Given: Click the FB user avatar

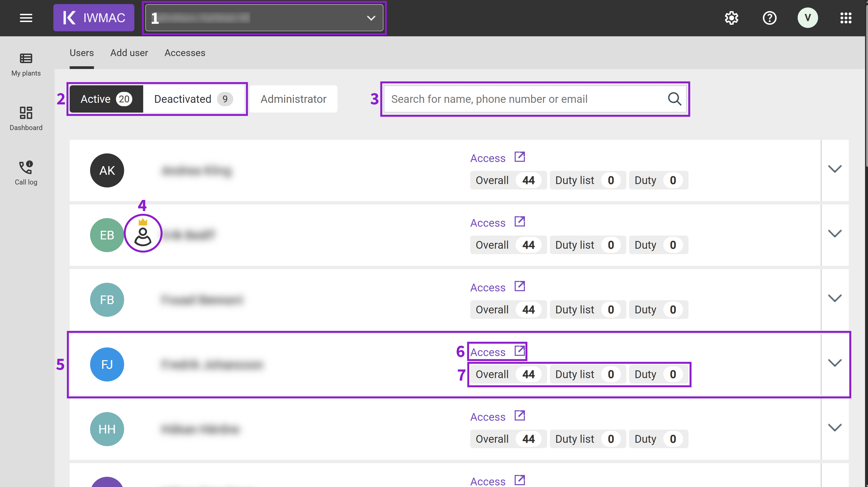Looking at the screenshot, I should (107, 300).
